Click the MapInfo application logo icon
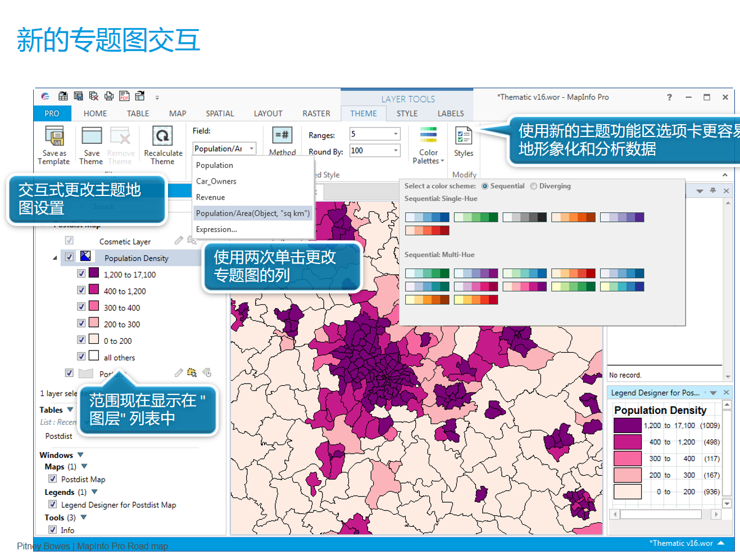The height and width of the screenshot is (560, 740). 46,97
